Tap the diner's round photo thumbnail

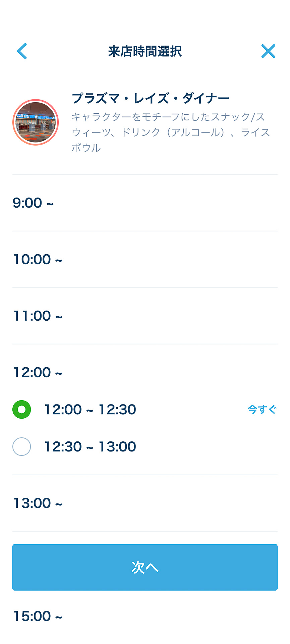point(36,122)
